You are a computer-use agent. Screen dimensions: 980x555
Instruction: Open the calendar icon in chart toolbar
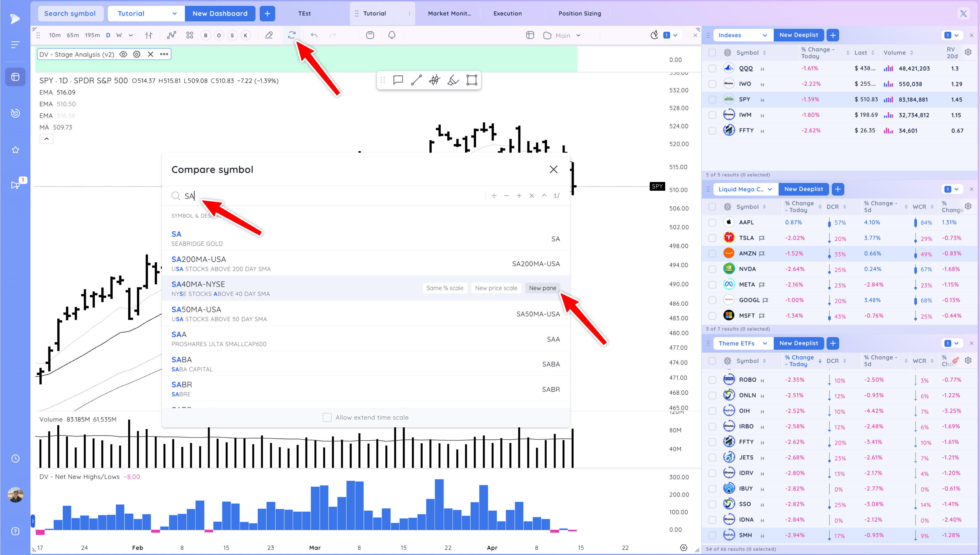(x=370, y=35)
